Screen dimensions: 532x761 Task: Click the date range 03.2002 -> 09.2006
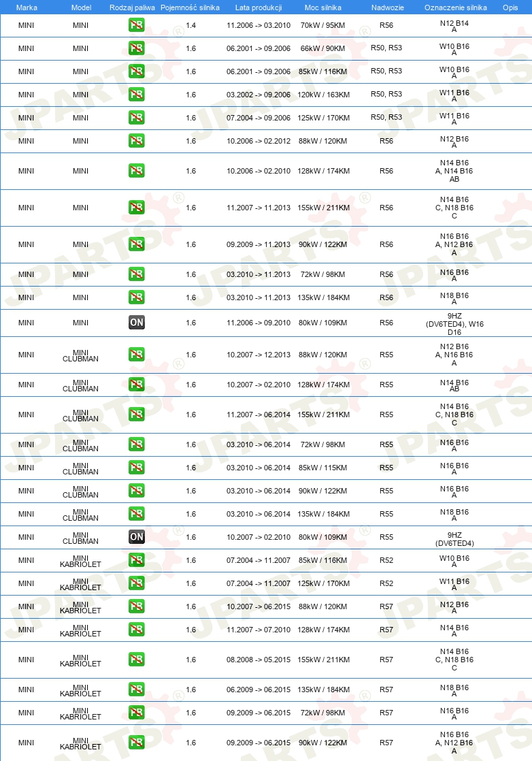pyautogui.click(x=259, y=95)
